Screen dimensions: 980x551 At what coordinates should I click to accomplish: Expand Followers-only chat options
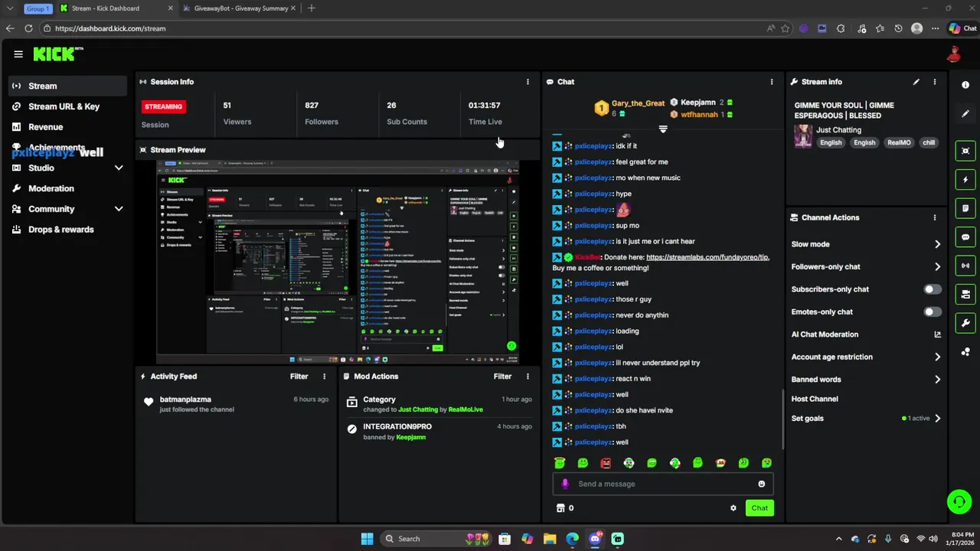pyautogui.click(x=937, y=267)
